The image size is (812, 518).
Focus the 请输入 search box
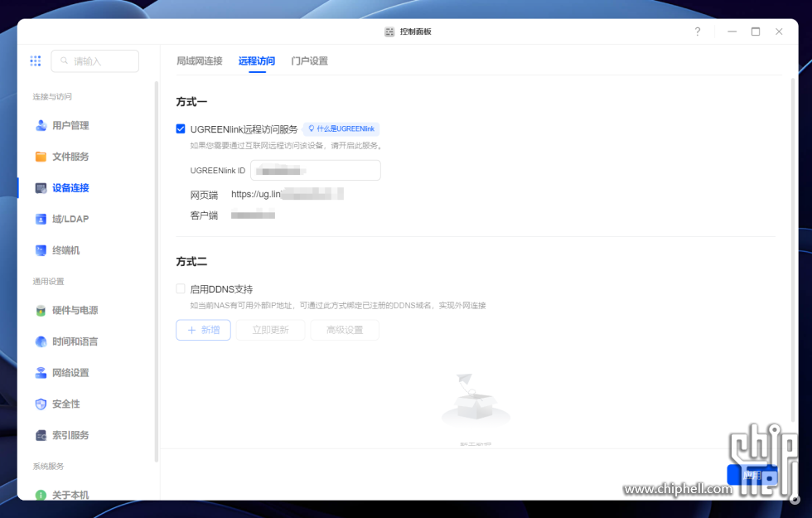(x=94, y=61)
